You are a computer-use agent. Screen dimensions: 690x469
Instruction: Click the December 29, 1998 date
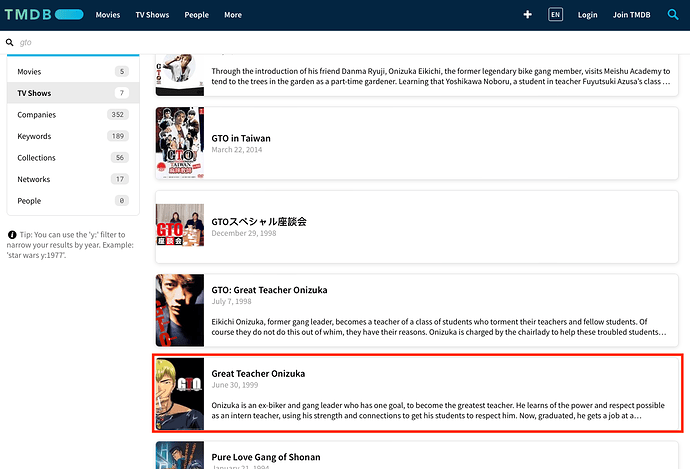pyautogui.click(x=244, y=233)
